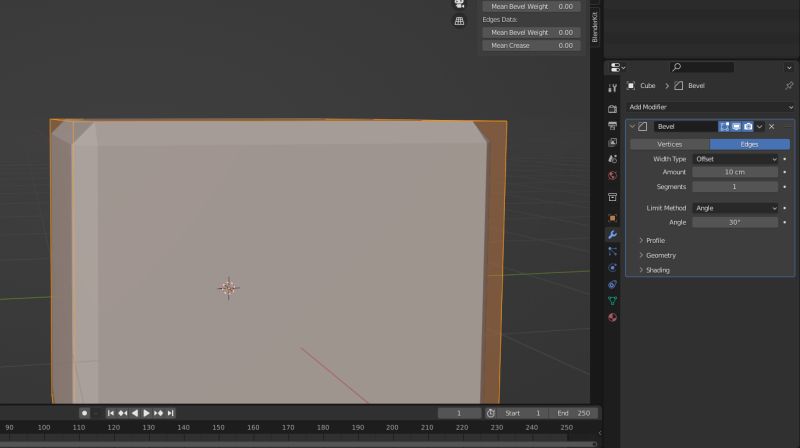Open the Object Constraints properties tab

pos(612,284)
